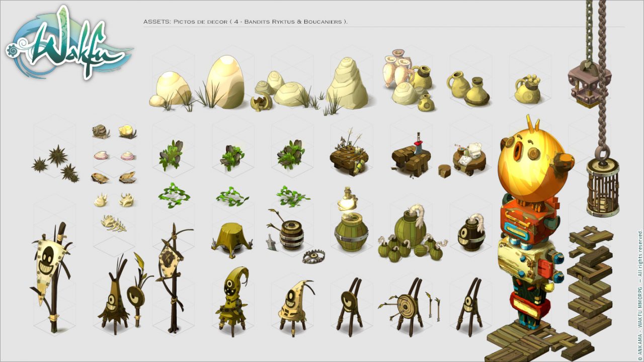
Task: Select the third rock with green seaweed
Action: click(x=291, y=154)
